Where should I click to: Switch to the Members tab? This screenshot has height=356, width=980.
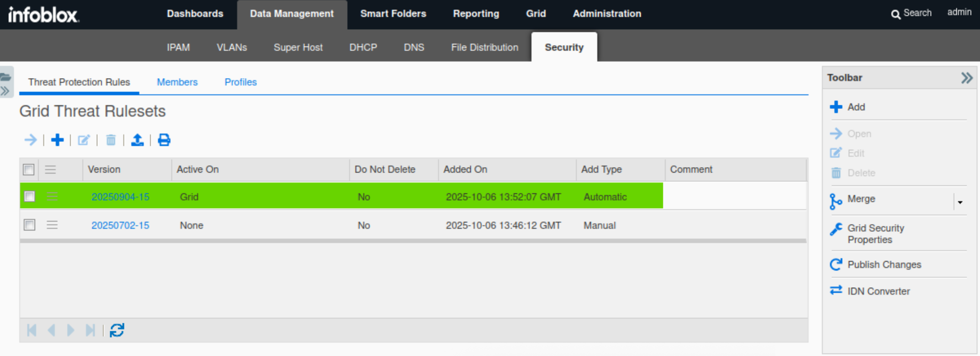[x=177, y=82]
